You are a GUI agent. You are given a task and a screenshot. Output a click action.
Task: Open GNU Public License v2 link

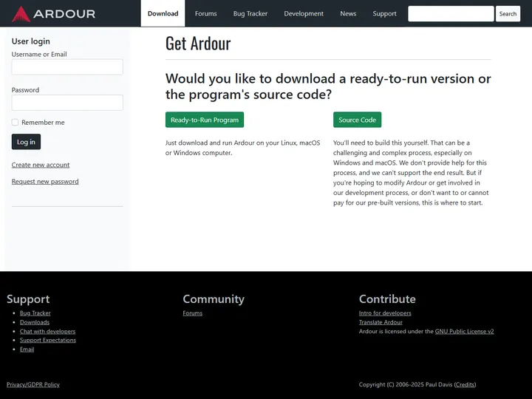[x=465, y=332]
